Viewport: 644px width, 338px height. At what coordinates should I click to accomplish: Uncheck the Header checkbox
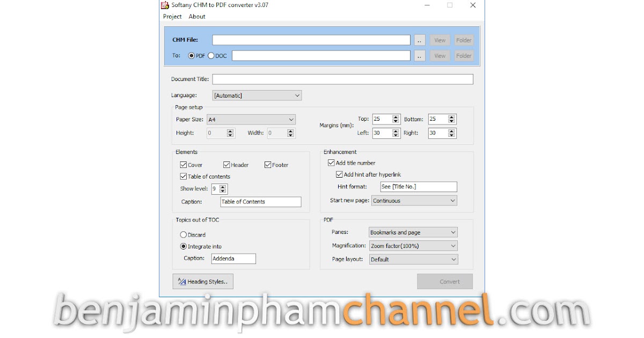tap(227, 165)
